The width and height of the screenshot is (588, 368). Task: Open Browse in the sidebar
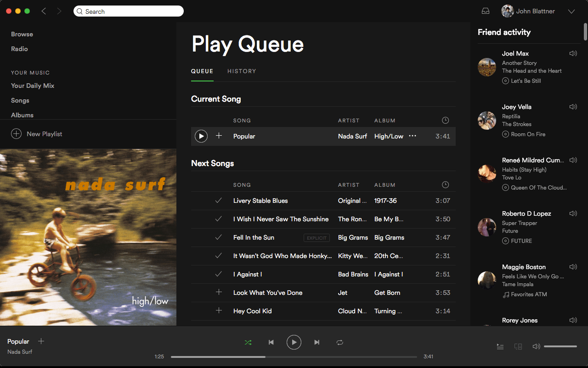pos(22,34)
